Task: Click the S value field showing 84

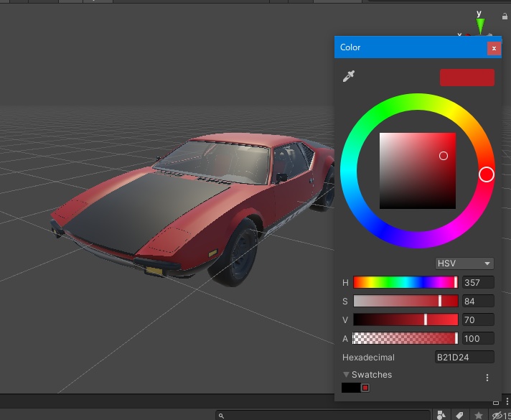Action: coord(478,301)
